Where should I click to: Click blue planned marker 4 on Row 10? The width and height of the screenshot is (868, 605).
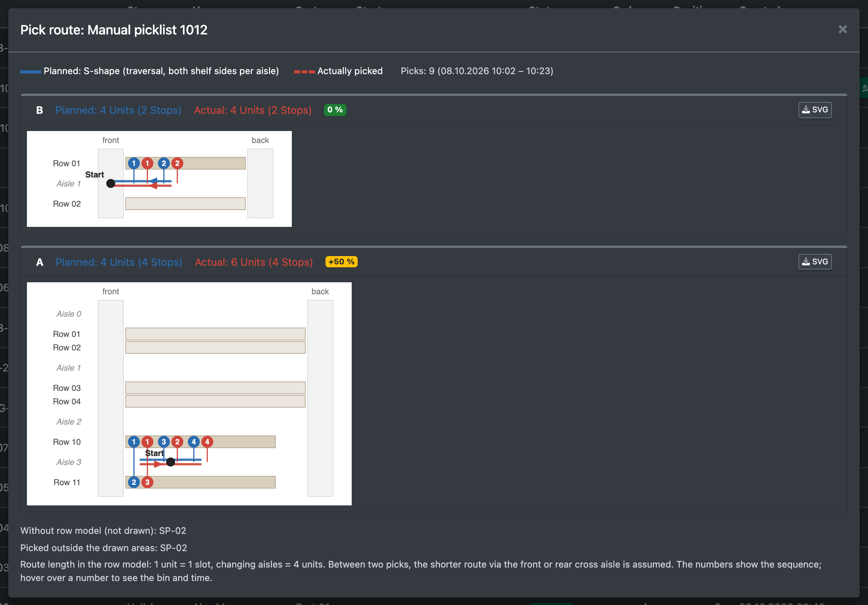tap(193, 442)
